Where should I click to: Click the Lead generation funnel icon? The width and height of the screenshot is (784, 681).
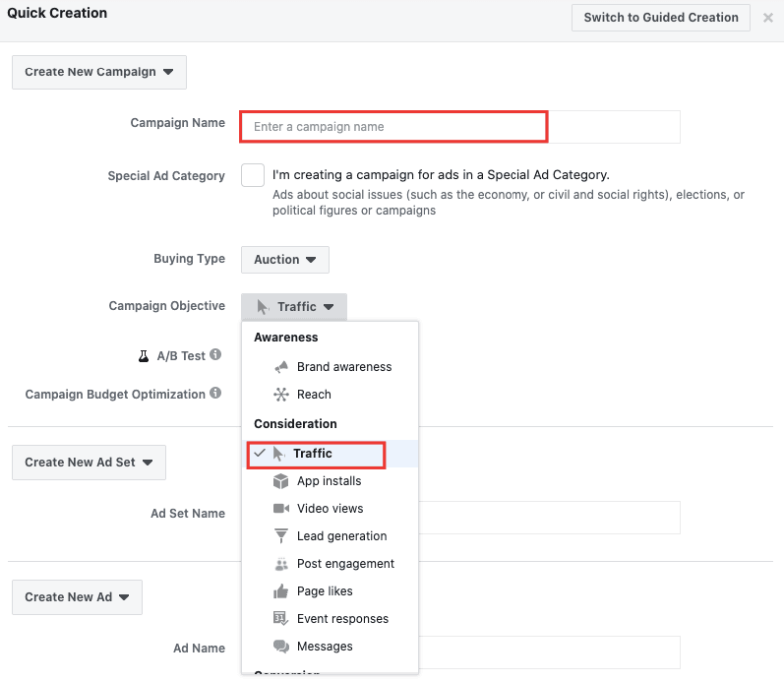[281, 536]
